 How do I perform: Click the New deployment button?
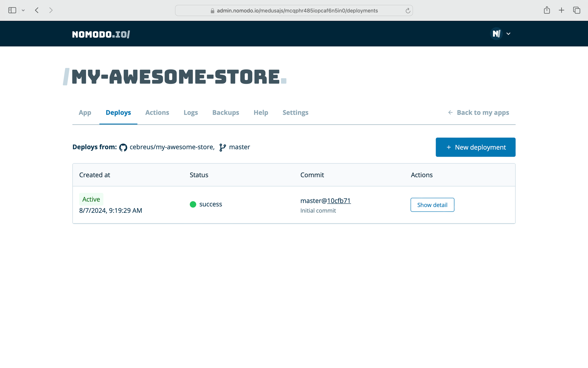coord(475,147)
